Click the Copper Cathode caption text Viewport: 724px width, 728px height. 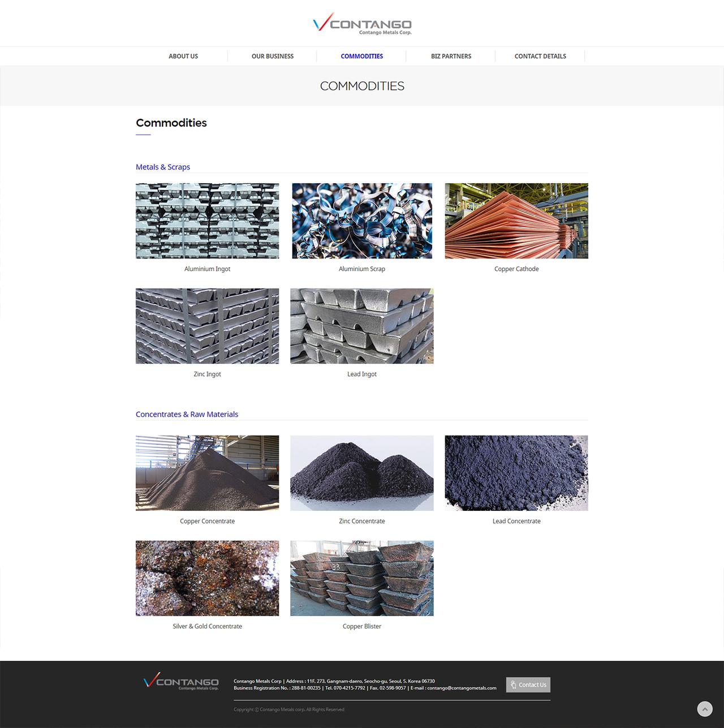coord(516,269)
